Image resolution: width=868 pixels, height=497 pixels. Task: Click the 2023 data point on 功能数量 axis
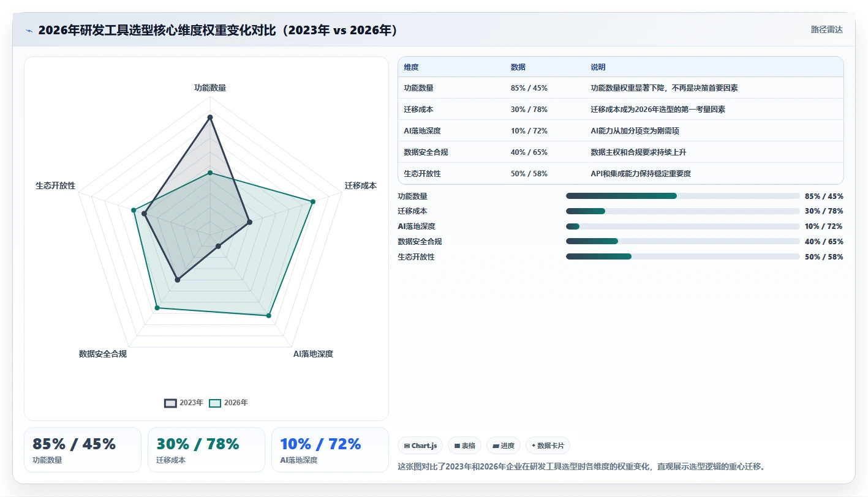pyautogui.click(x=210, y=117)
